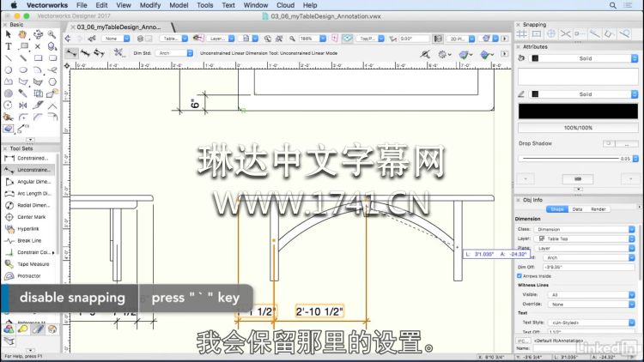
Task: Select the Fillet tool
Action: coord(23,118)
